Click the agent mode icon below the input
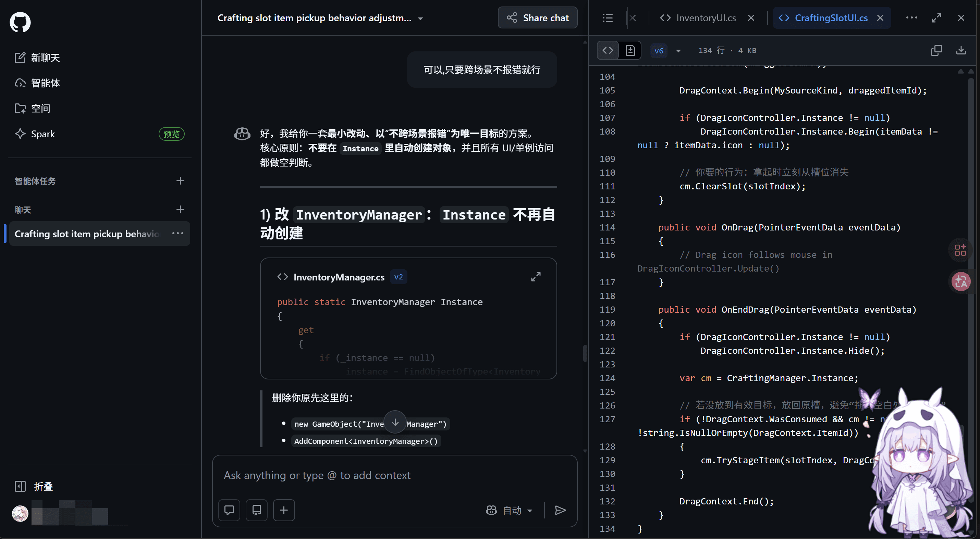Screen dimensions: 980x539 (x=256, y=510)
